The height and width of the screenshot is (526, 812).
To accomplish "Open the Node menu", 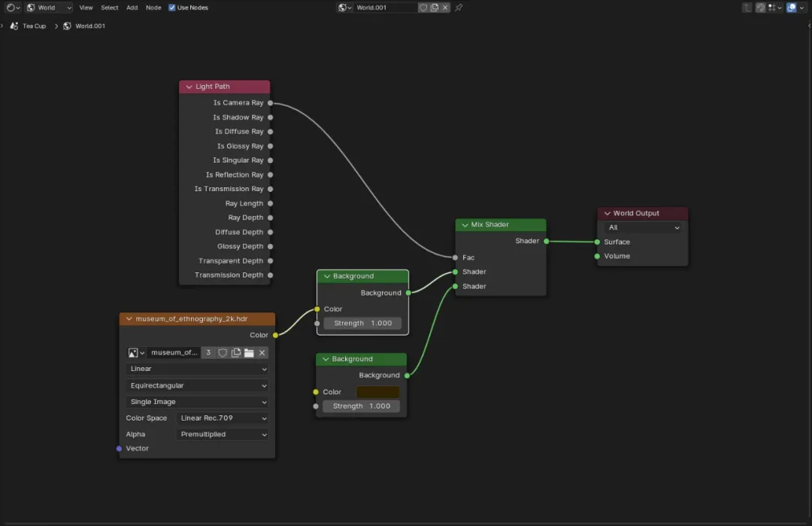I will (153, 8).
